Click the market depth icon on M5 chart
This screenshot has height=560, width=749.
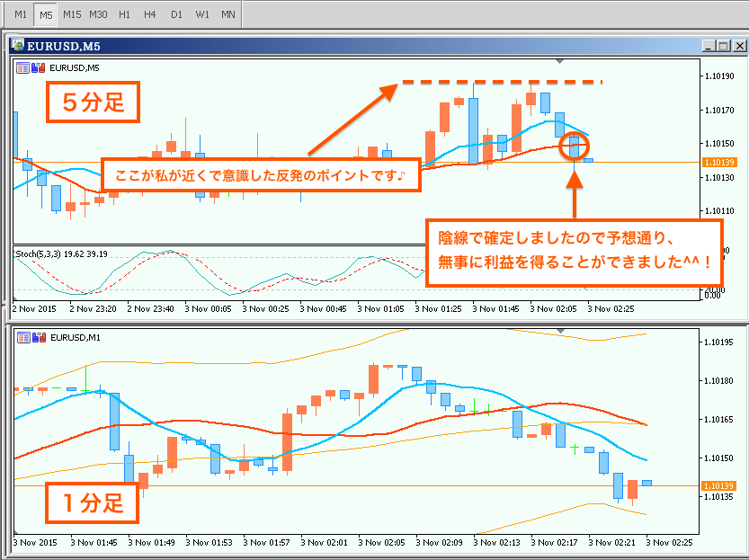click(x=38, y=67)
